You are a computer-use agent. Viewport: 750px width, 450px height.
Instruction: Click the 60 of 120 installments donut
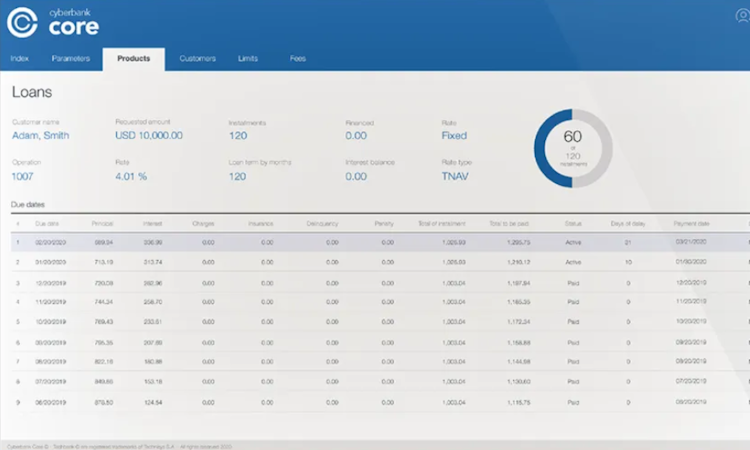573,148
